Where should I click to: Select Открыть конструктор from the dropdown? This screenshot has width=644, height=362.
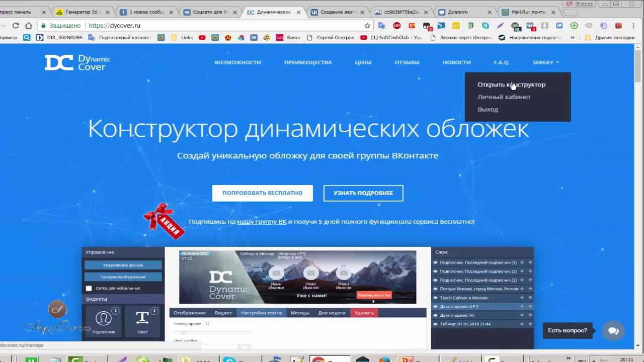coord(511,84)
